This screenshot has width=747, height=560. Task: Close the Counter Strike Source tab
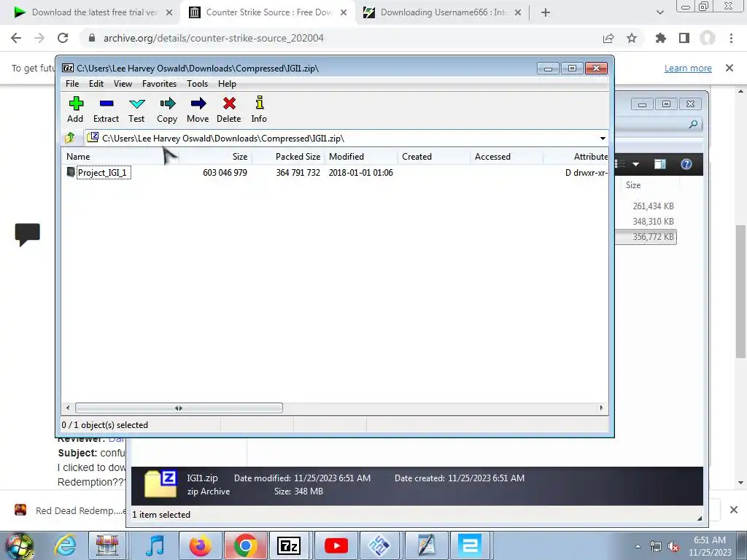click(x=344, y=13)
